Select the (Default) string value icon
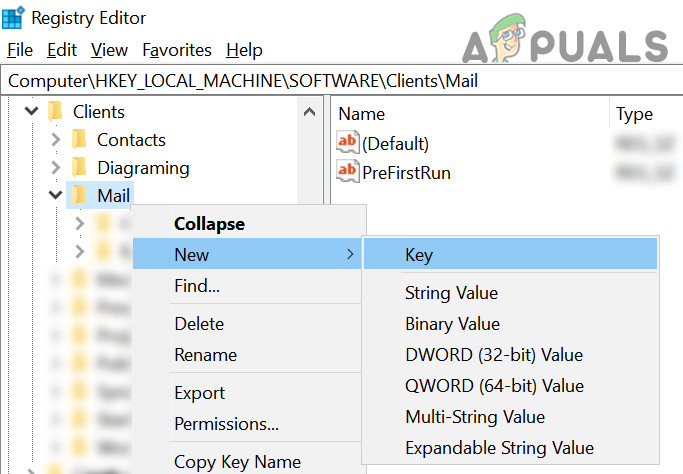The image size is (683, 474). tap(348, 144)
